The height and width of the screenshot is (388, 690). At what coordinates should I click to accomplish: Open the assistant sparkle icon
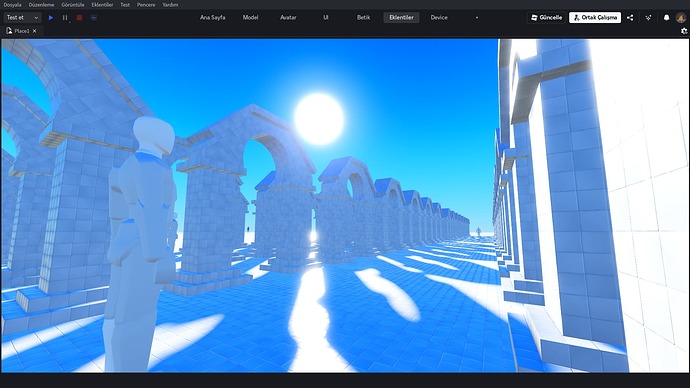(648, 18)
